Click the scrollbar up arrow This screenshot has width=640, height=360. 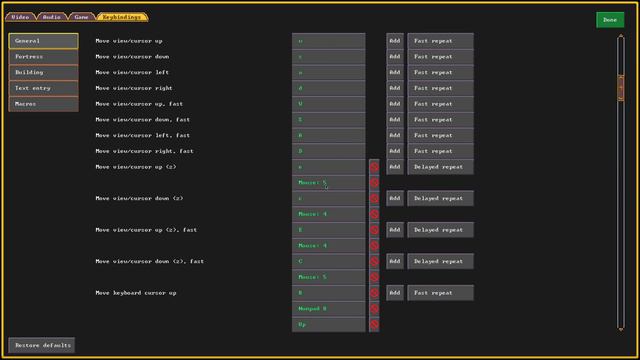click(621, 37)
